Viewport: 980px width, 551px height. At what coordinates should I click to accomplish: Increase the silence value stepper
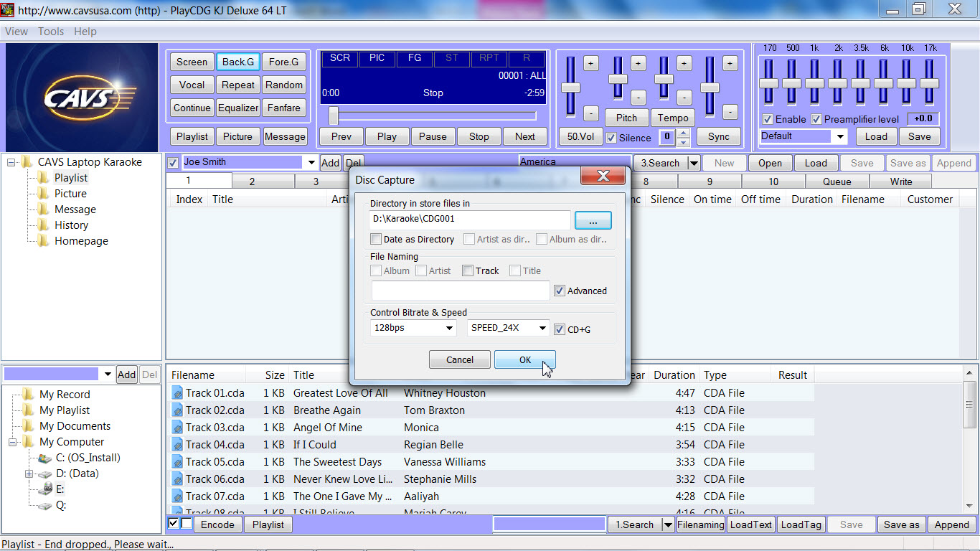[x=684, y=133]
